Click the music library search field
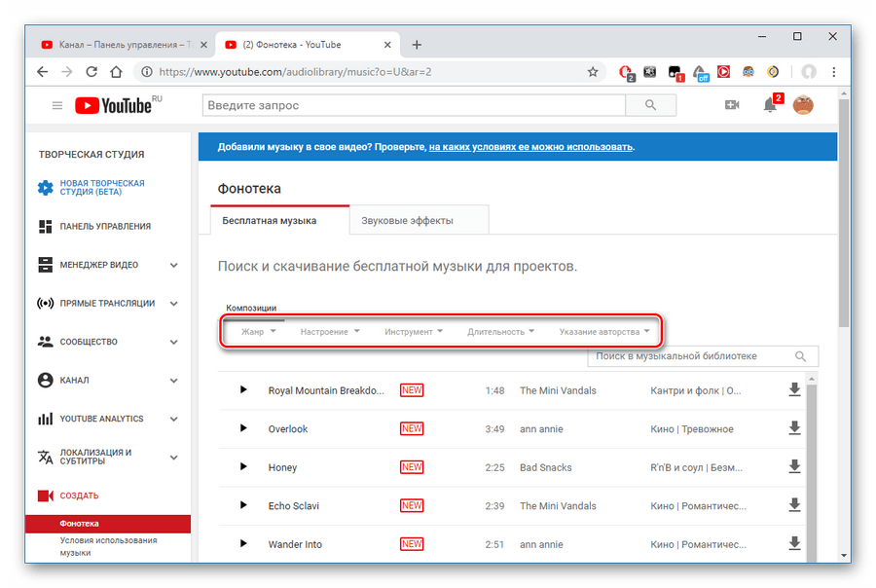Image resolution: width=876 pixels, height=588 pixels. point(691,356)
